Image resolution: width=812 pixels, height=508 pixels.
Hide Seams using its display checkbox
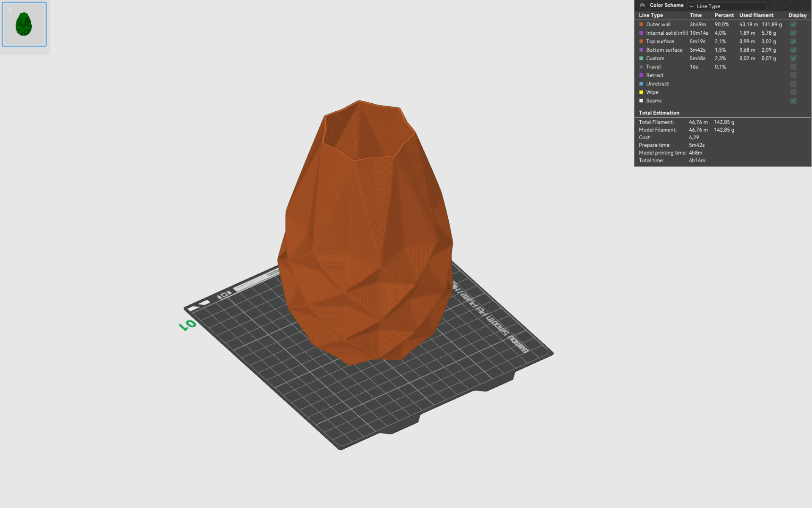(x=793, y=101)
